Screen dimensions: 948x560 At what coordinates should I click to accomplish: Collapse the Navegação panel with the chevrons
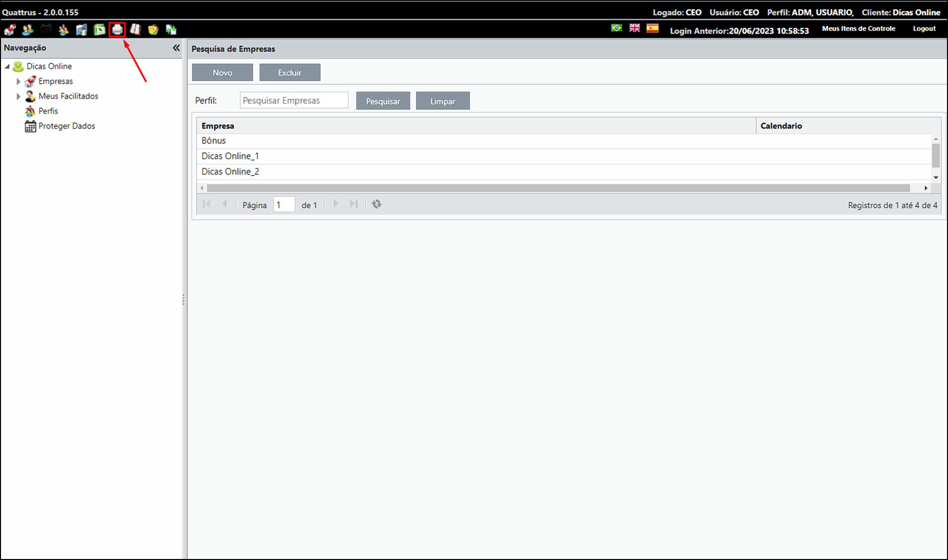point(176,48)
